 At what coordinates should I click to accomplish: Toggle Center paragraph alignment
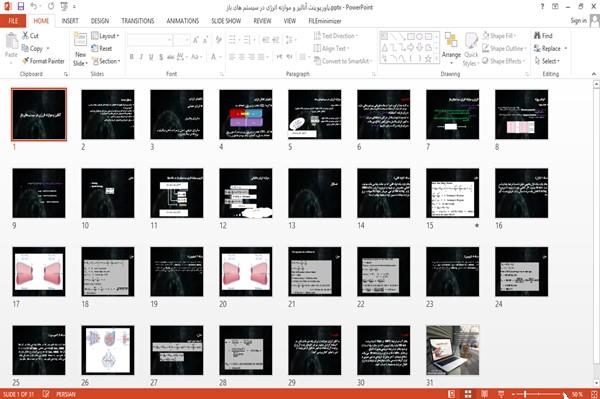click(x=241, y=57)
